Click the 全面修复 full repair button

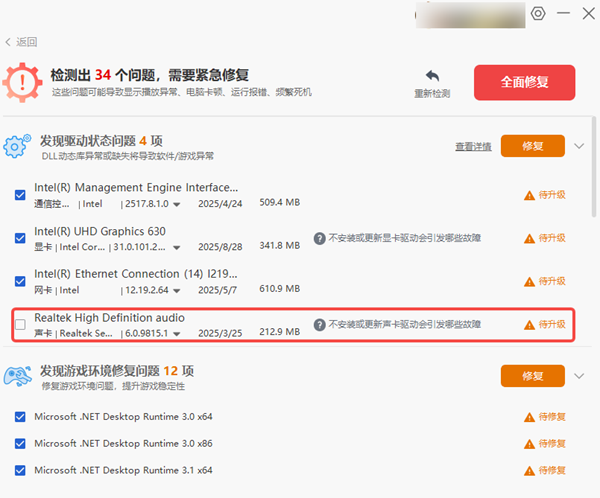[x=524, y=82]
